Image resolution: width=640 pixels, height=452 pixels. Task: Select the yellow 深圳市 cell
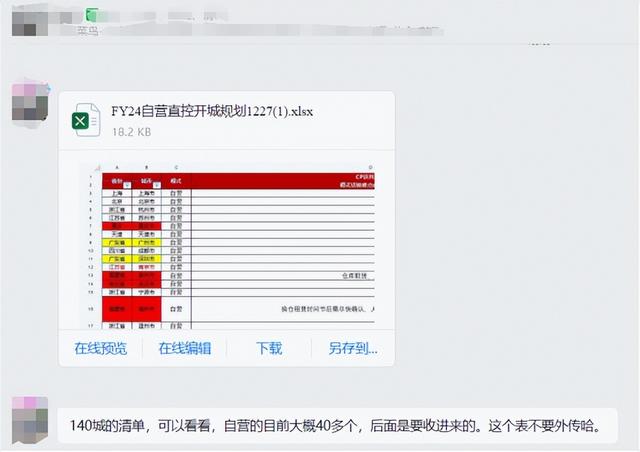[x=147, y=259]
